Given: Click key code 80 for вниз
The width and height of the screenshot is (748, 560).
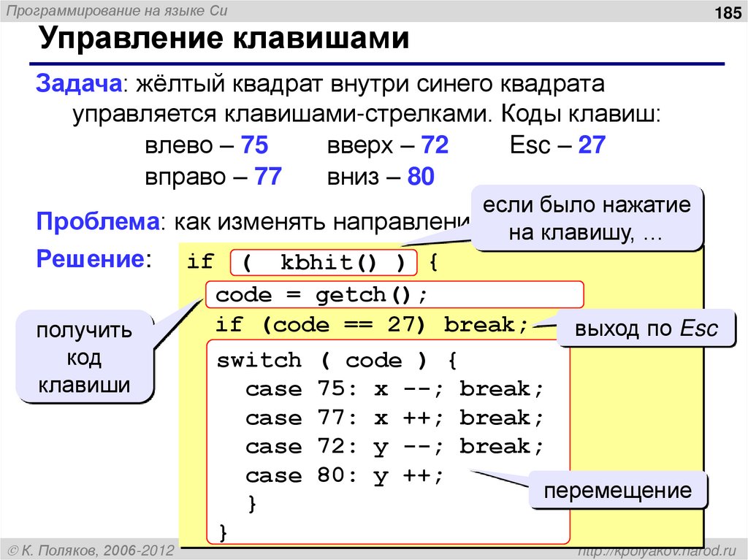Looking at the screenshot, I should point(421,177).
